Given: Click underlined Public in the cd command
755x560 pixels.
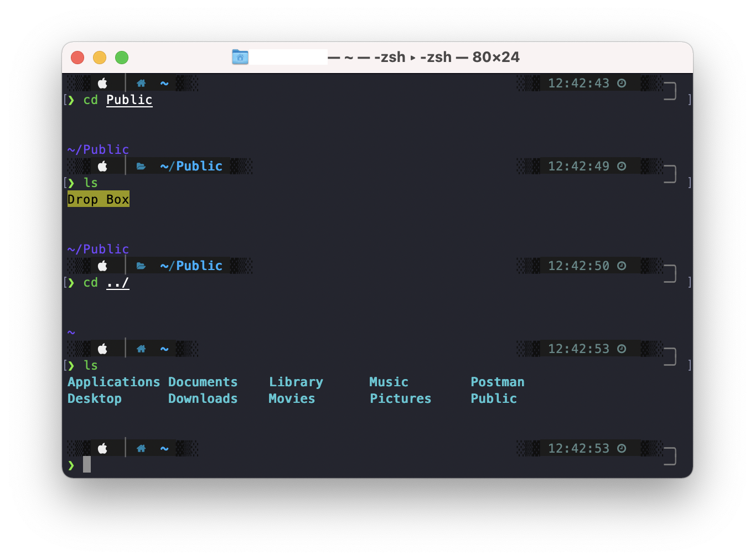Looking at the screenshot, I should tap(129, 100).
